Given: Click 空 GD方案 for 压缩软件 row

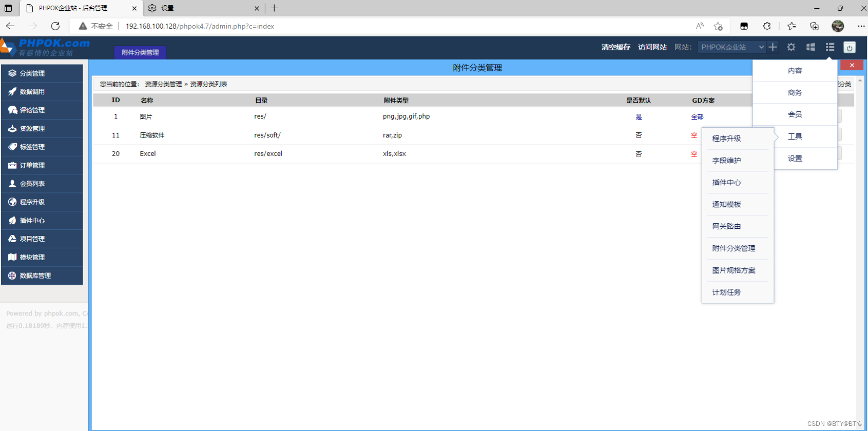Looking at the screenshot, I should coord(694,135).
